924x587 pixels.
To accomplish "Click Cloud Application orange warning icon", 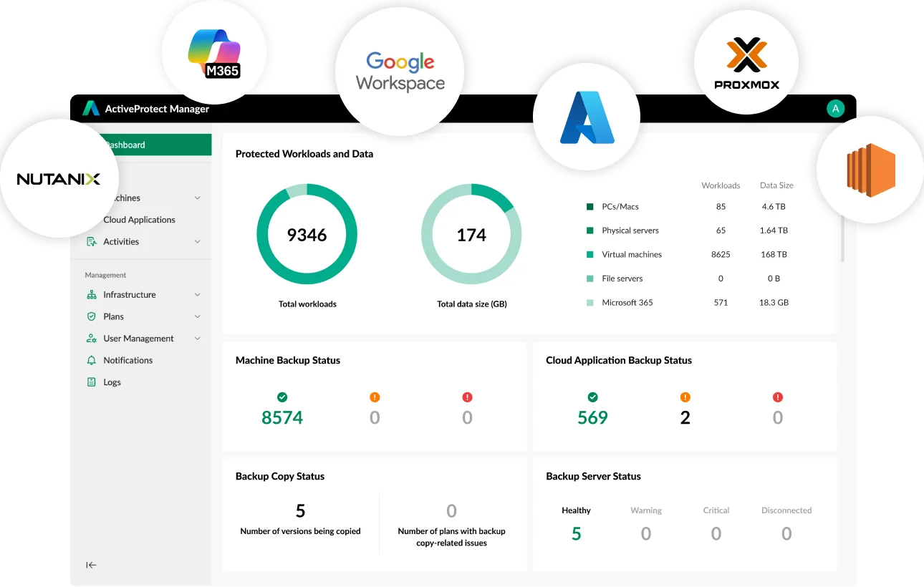I will 685,397.
